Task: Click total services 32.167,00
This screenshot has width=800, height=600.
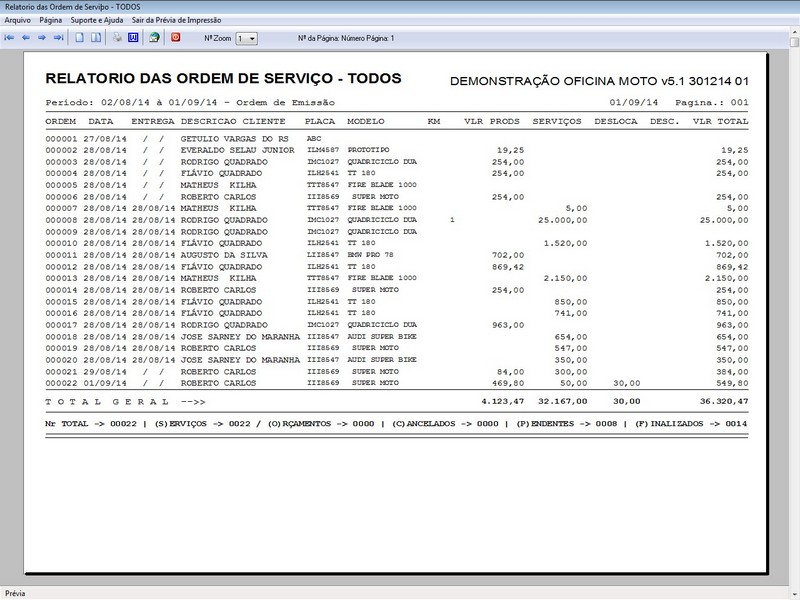Action: (x=563, y=402)
